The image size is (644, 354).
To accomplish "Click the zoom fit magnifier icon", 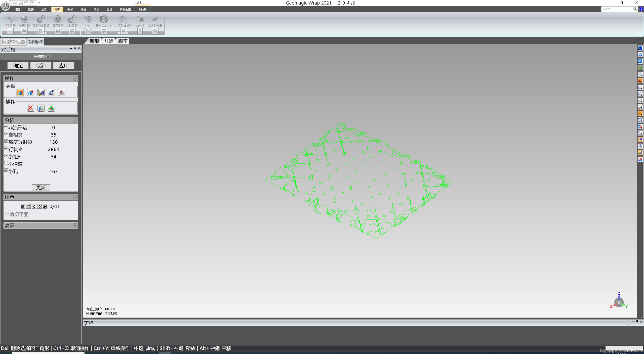I will coord(640,74).
